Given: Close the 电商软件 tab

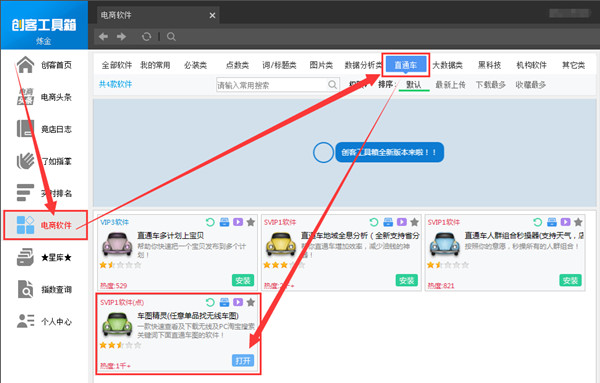Looking at the screenshot, I should pyautogui.click(x=212, y=15).
